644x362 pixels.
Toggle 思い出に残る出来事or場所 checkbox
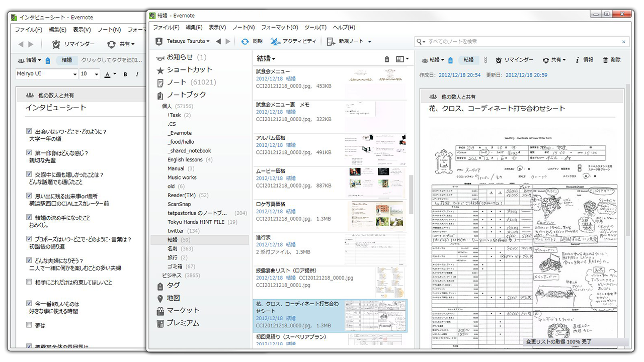[x=29, y=196]
